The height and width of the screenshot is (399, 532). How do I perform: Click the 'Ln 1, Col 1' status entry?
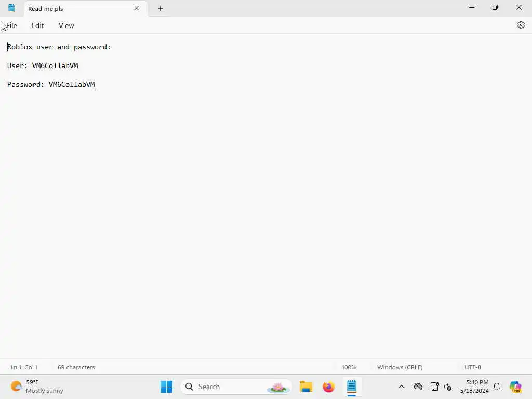[24, 367]
